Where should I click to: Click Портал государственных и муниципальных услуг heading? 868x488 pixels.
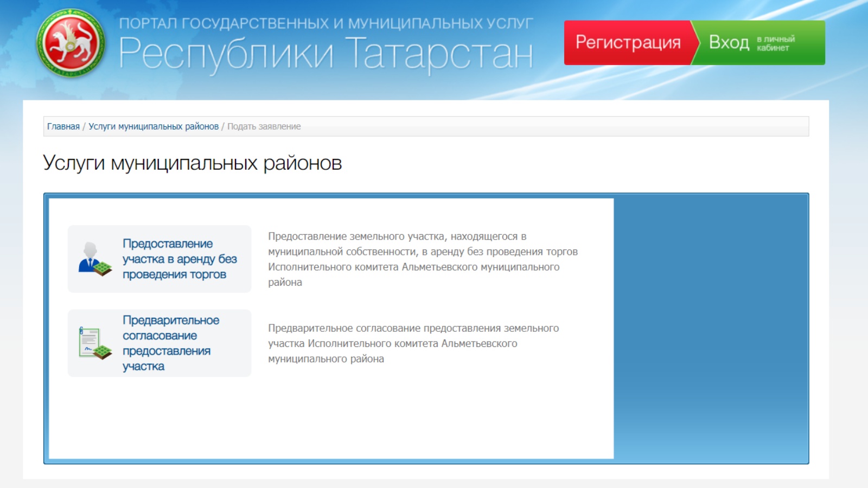(x=326, y=23)
